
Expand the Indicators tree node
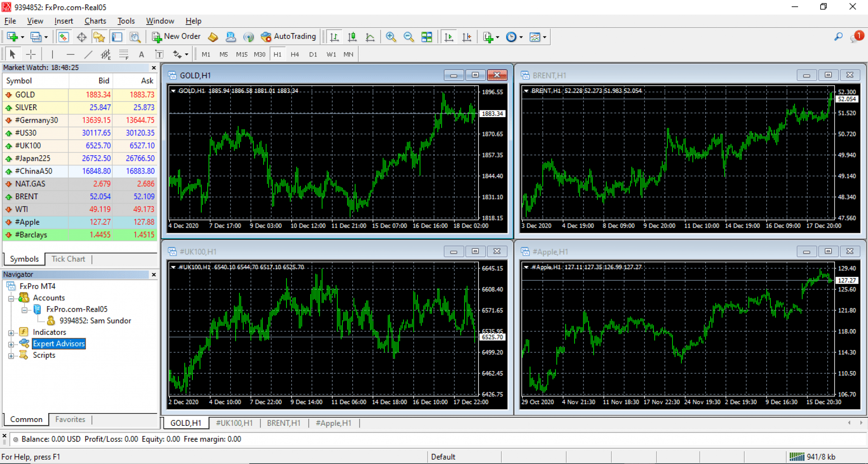coord(11,333)
